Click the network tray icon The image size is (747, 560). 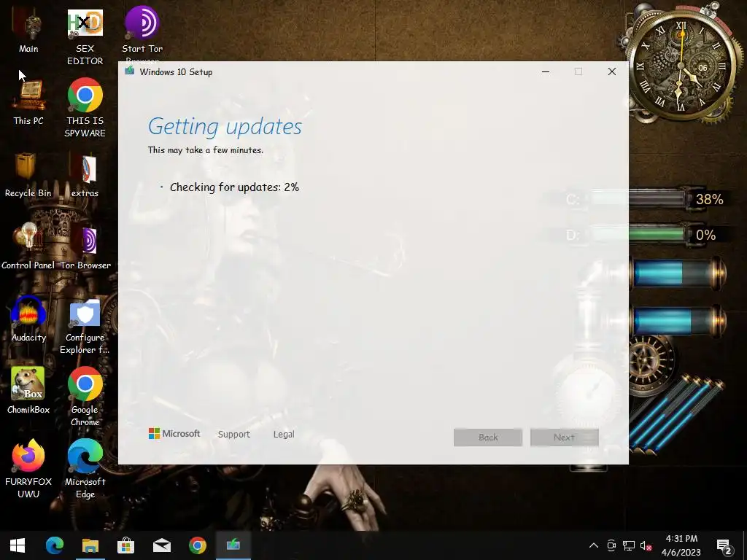(x=629, y=545)
